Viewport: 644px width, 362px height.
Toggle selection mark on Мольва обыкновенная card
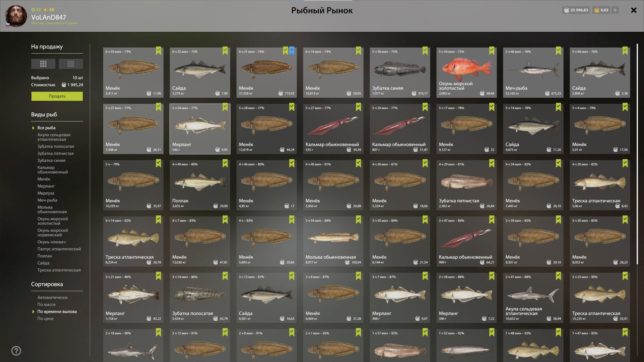click(x=358, y=219)
